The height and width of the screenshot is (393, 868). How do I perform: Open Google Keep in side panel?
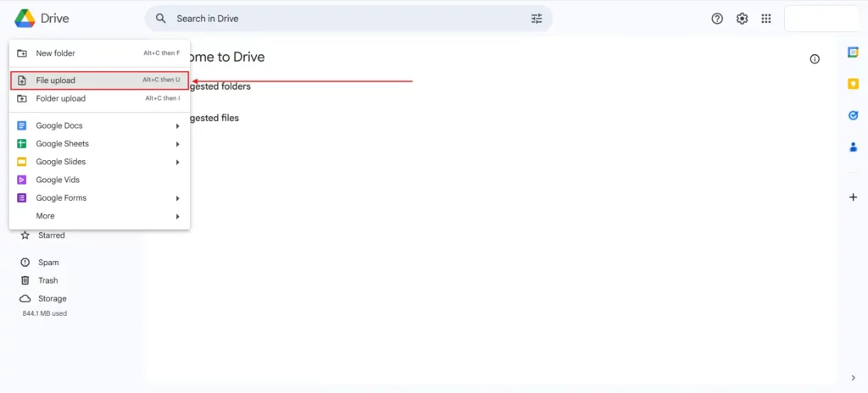(853, 84)
